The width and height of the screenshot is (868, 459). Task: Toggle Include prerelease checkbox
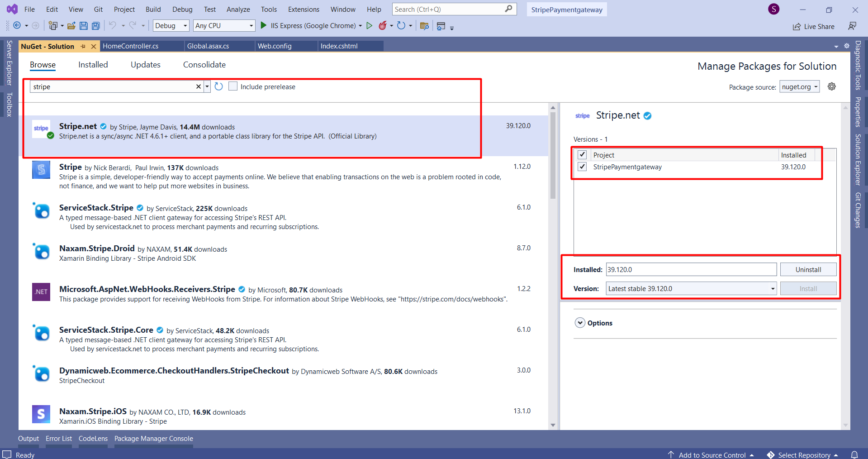pyautogui.click(x=233, y=86)
